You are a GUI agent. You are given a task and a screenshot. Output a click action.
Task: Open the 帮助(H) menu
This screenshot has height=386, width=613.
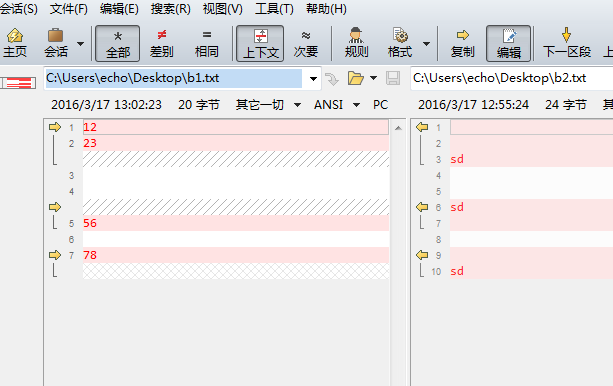326,9
